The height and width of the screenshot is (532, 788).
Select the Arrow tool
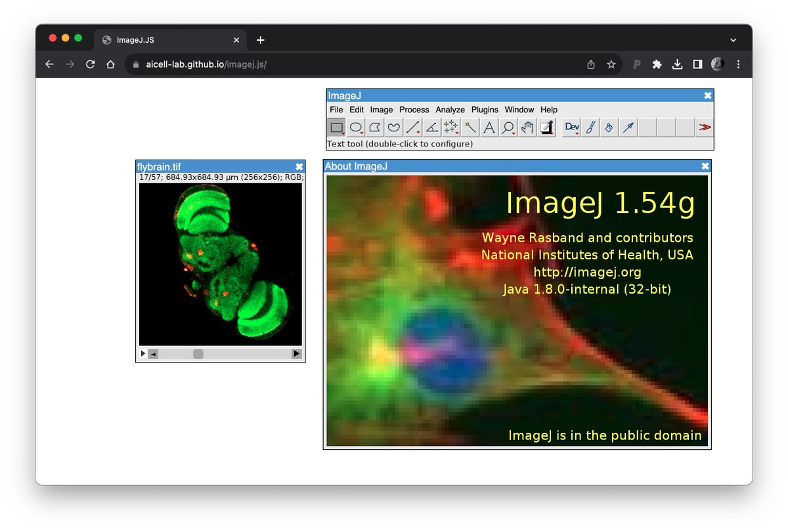(629, 127)
